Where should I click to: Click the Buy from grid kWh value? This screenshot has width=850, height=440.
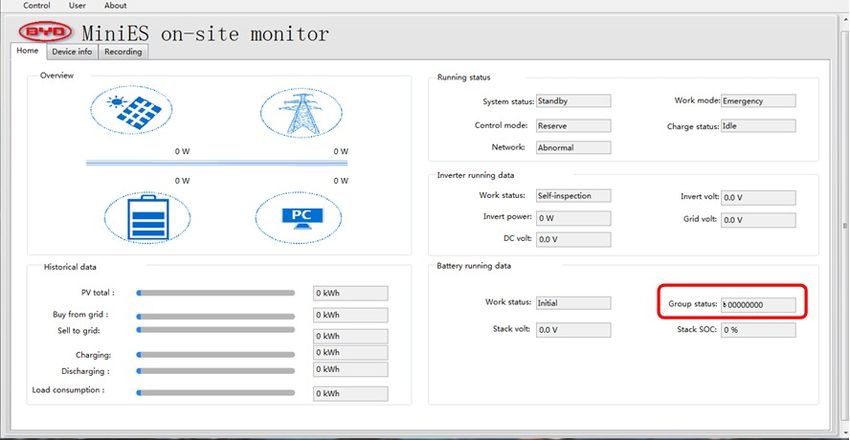point(351,315)
